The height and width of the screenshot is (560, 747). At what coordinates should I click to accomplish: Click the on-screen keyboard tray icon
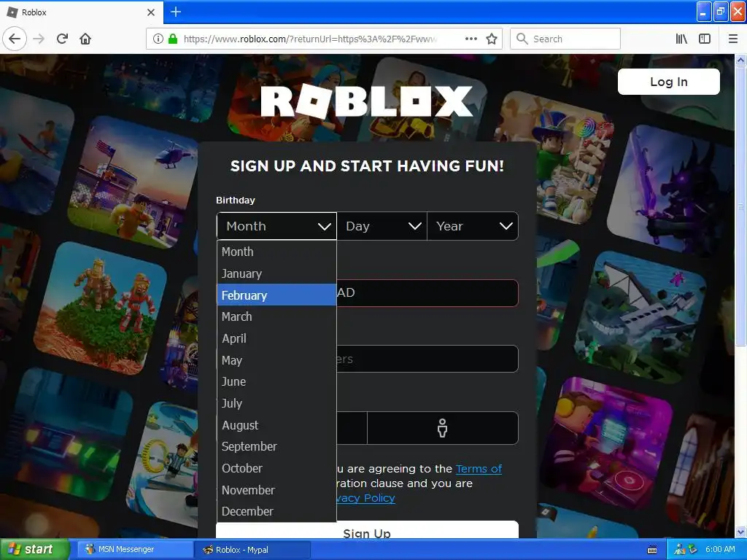pos(652,550)
